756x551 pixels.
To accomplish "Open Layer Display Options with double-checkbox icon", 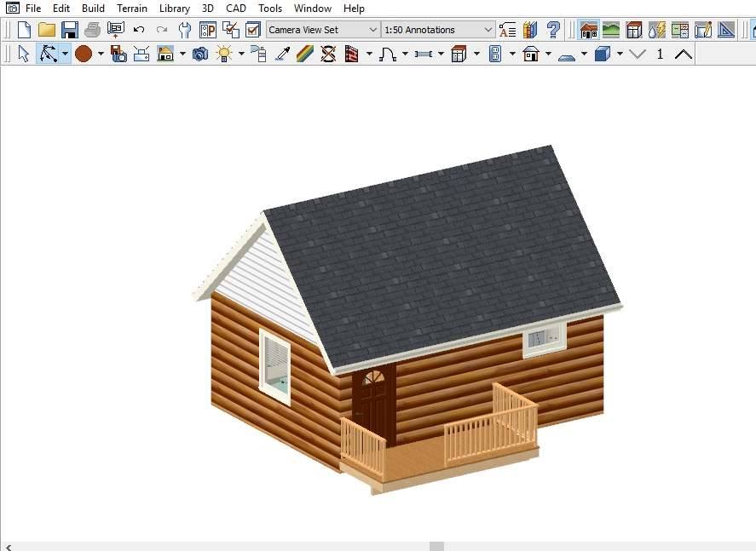I will click(x=231, y=30).
